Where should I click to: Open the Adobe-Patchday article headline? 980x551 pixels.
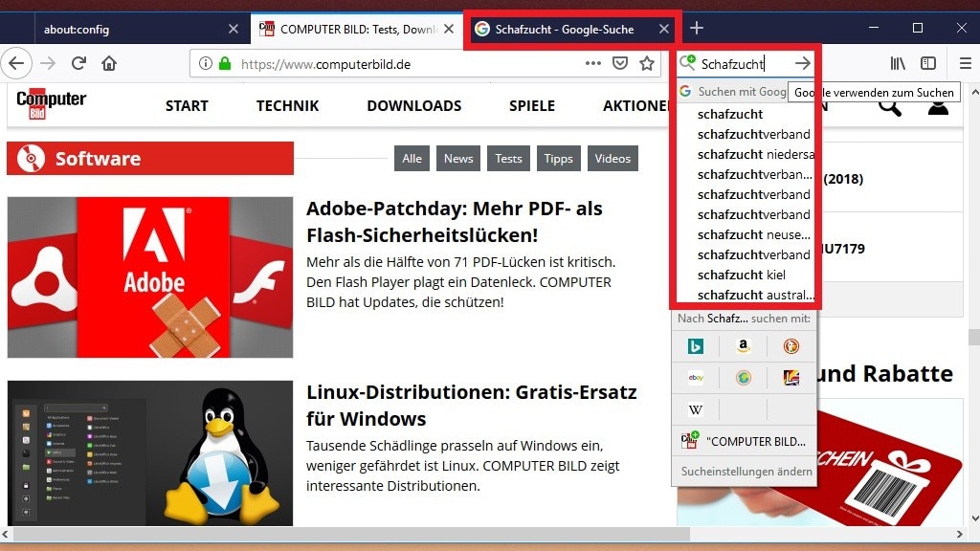455,222
